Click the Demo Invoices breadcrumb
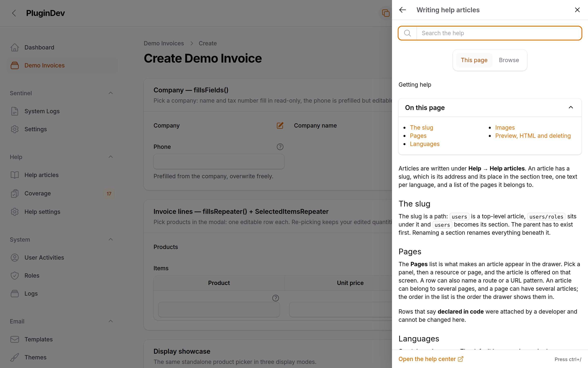Viewport: 588px width, 368px height. coord(164,43)
